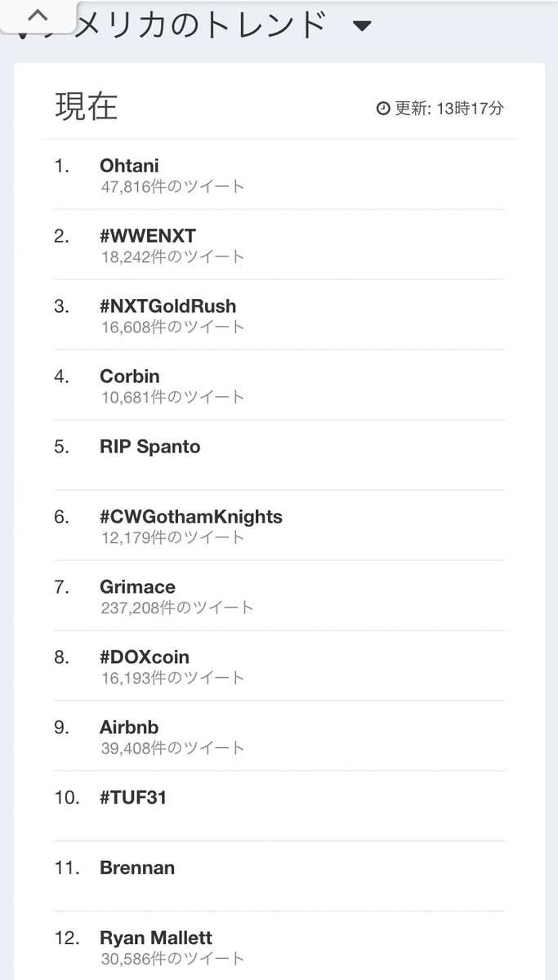This screenshot has width=558, height=980.
Task: Click the clock icon beside 更新
Action: coord(383,109)
